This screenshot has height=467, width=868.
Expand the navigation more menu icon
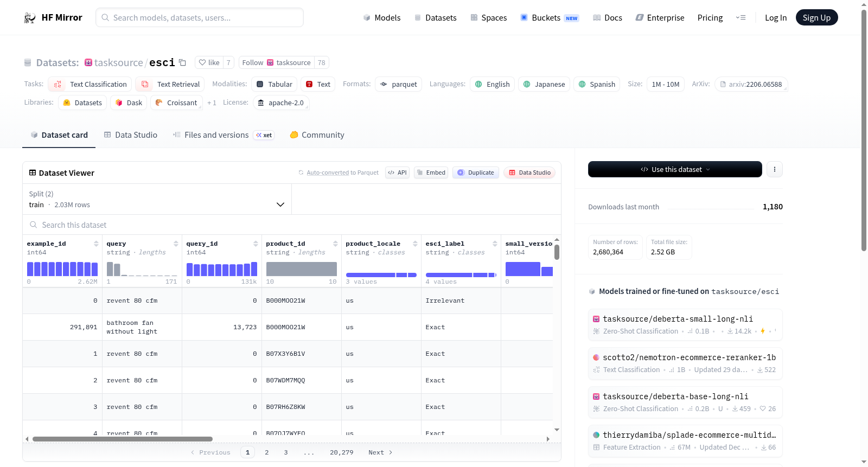pos(741,18)
